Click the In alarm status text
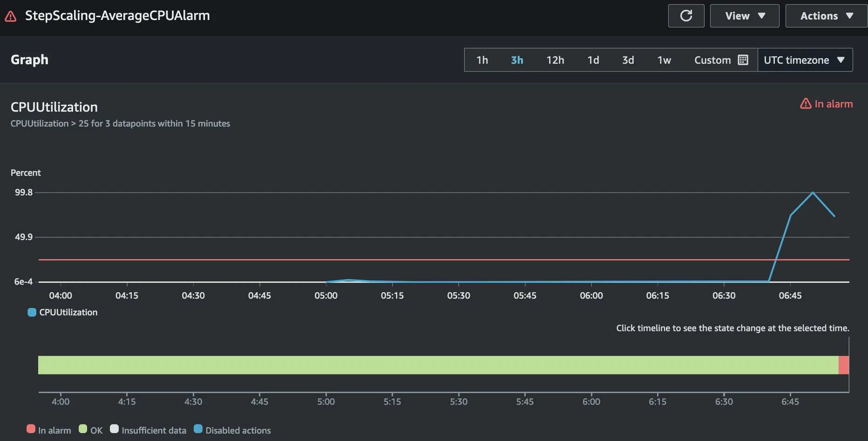868x441 pixels. 834,104
